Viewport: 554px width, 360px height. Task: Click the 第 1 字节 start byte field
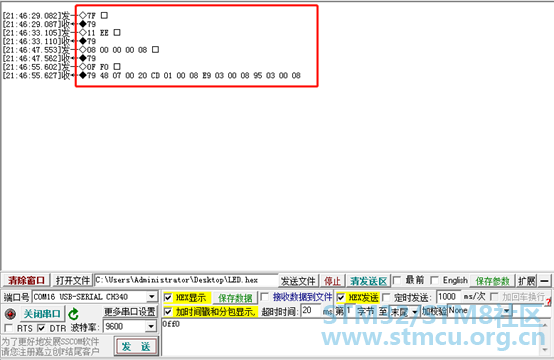tap(350, 311)
